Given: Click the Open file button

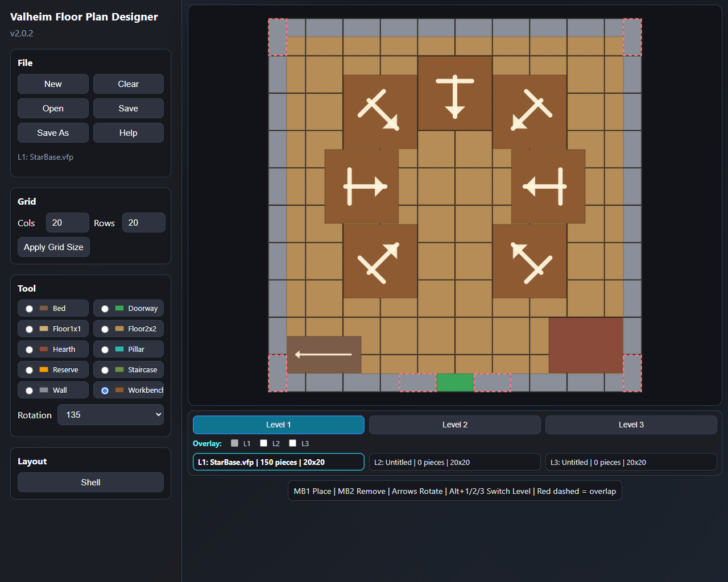Looking at the screenshot, I should 53,109.
